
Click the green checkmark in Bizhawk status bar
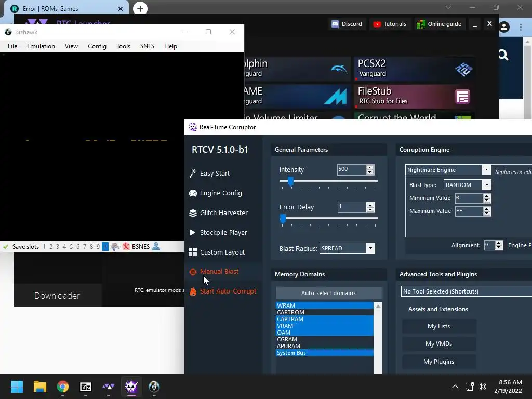coord(5,247)
